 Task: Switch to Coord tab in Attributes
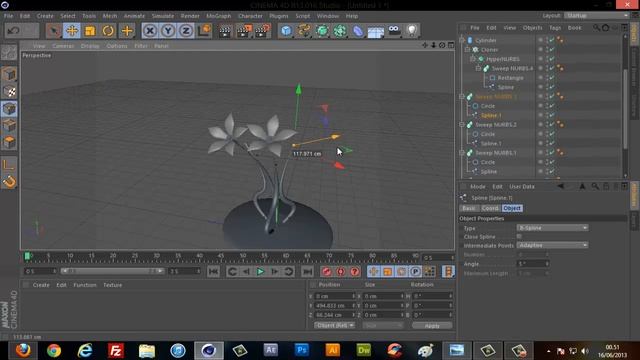pyautogui.click(x=490, y=208)
